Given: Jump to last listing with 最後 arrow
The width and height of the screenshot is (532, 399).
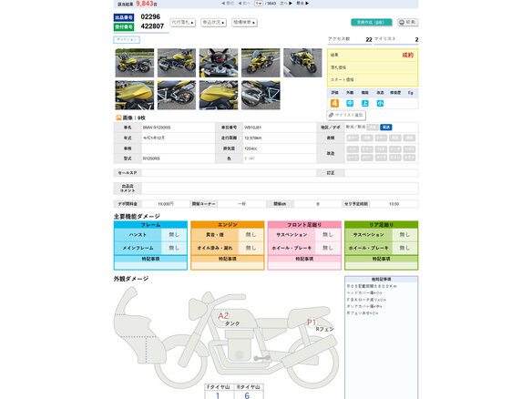Looking at the screenshot, I should [302, 3].
